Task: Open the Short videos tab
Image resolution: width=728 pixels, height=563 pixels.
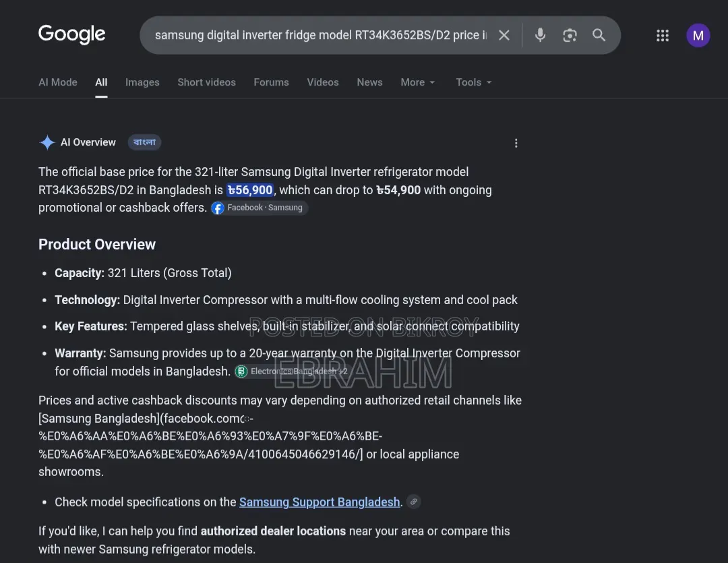Action: [207, 82]
